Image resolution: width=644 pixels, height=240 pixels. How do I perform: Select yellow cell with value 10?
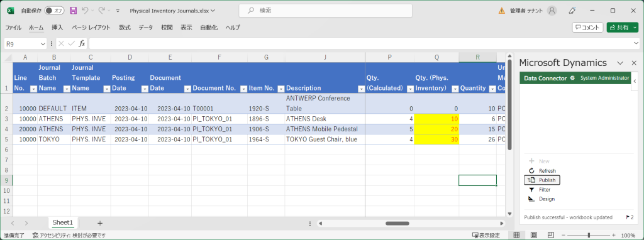(x=436, y=119)
